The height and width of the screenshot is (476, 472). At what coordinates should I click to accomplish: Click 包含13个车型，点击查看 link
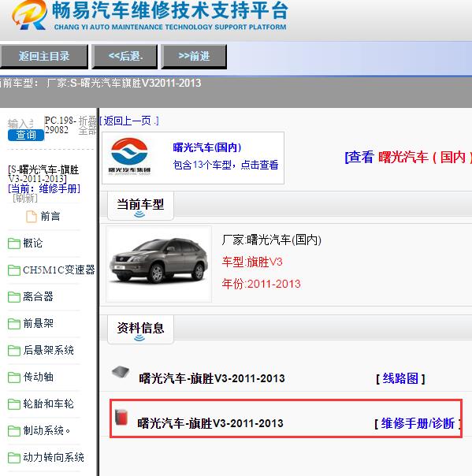tap(225, 165)
